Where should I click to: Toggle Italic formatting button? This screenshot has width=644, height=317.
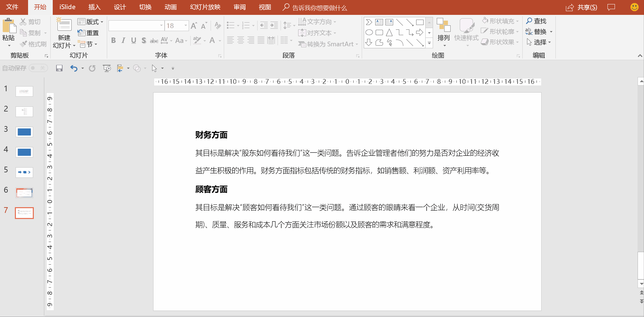123,41
